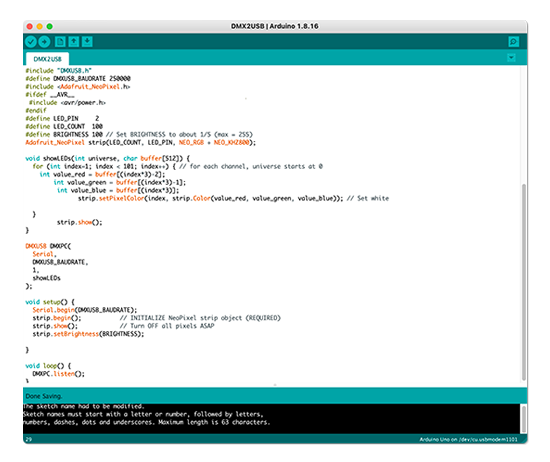
Task: Click the '// INITIALIZE NeoPixel strip object' comment
Action: click(200, 318)
